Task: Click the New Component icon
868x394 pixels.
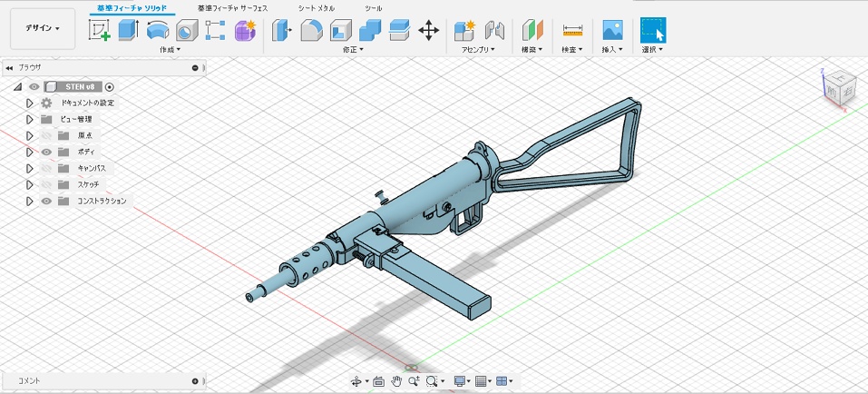Action: (465, 30)
